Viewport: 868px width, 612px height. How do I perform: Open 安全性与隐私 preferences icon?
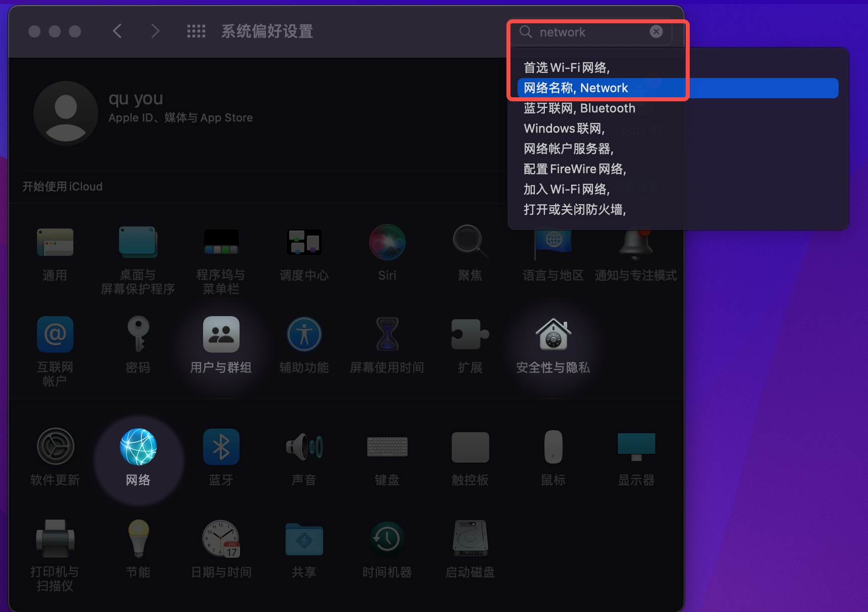pyautogui.click(x=553, y=334)
